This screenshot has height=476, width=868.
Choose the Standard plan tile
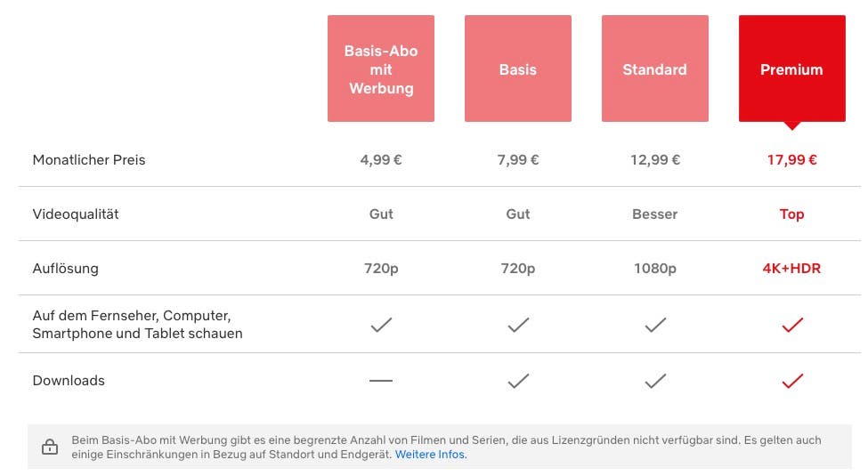coord(655,69)
